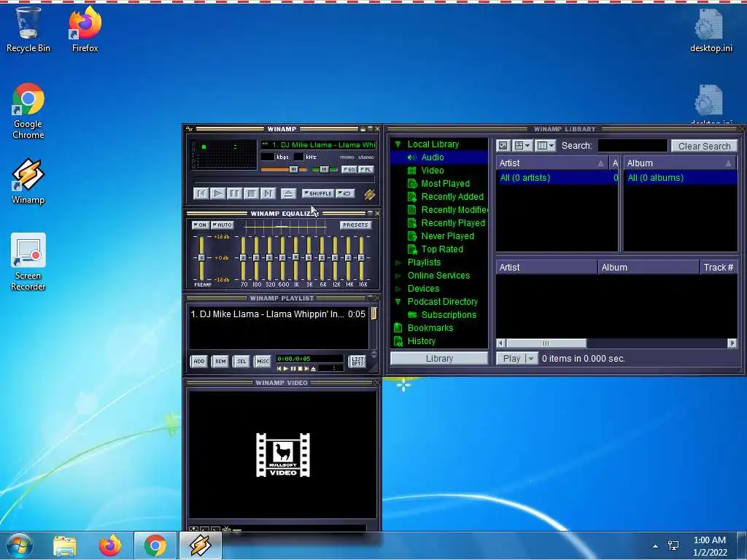Screen dimensions: 747x560
Task: Select the DJ Mike Llama playlist entry
Action: coord(278,314)
